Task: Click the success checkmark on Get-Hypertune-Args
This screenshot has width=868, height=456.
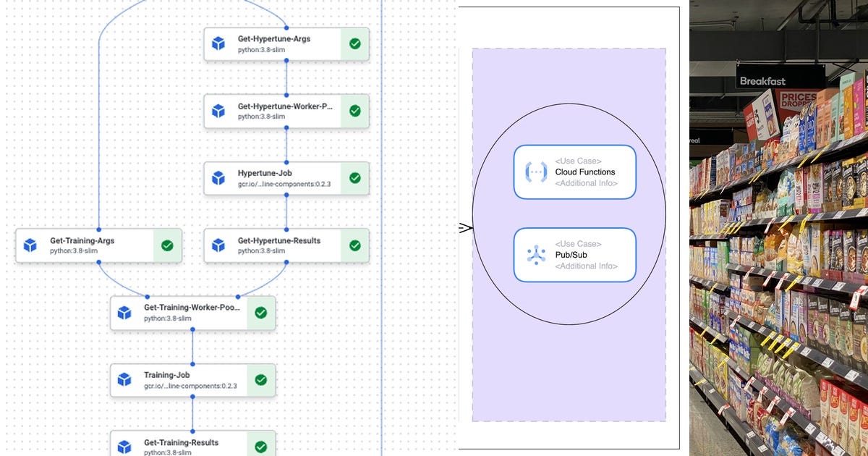Action: (x=354, y=43)
